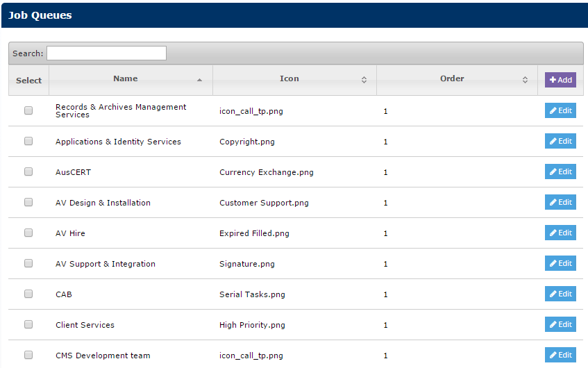Click the Job Queues page title

pyautogui.click(x=40, y=15)
